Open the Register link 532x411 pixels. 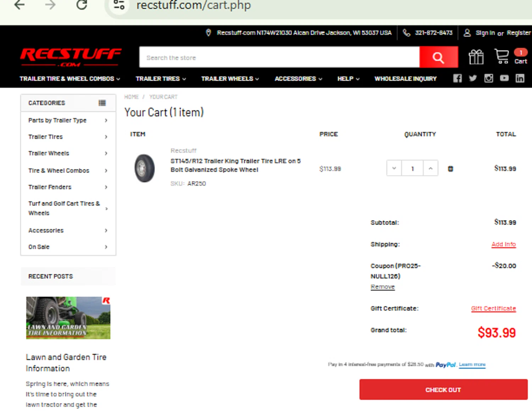(x=519, y=33)
